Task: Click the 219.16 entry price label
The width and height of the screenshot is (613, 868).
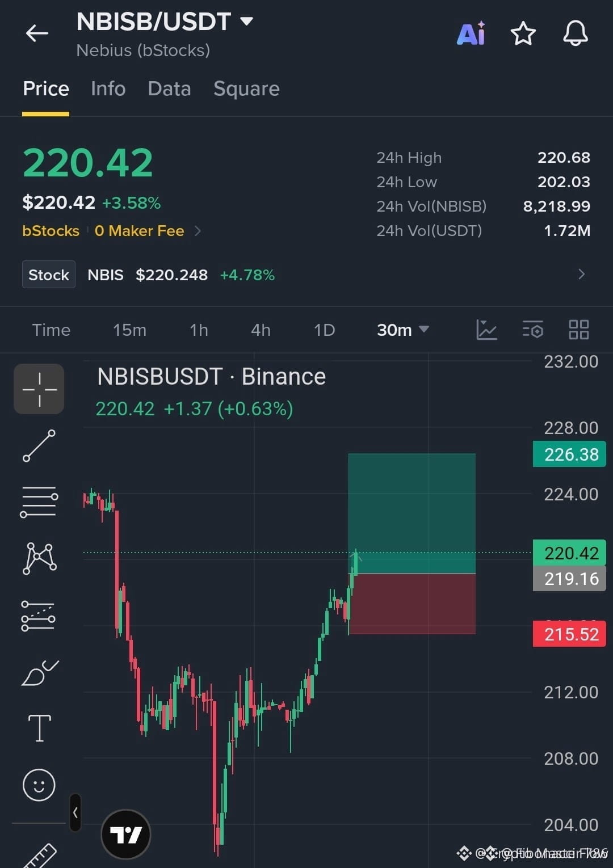Action: click(x=569, y=579)
